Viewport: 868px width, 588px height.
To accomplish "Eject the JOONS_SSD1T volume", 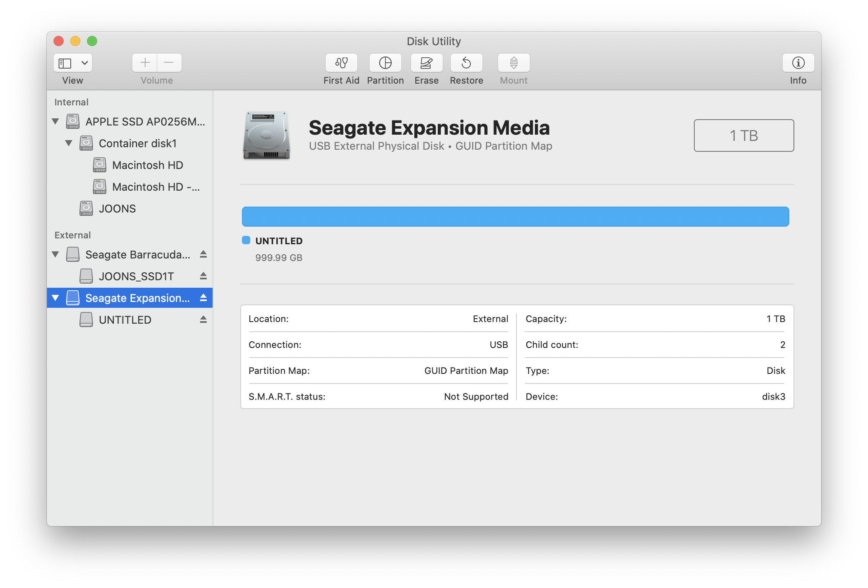I will (x=203, y=276).
